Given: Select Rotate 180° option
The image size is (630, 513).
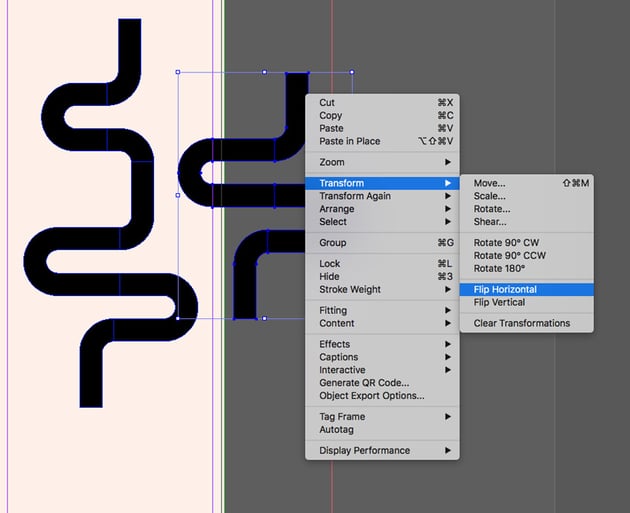Looking at the screenshot, I should pos(499,268).
